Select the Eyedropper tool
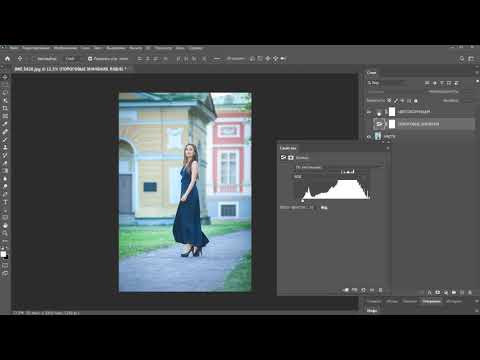 5,124
